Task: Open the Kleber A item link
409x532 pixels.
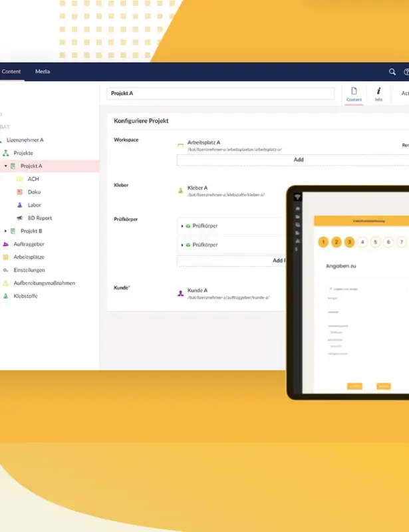Action: 197,188
